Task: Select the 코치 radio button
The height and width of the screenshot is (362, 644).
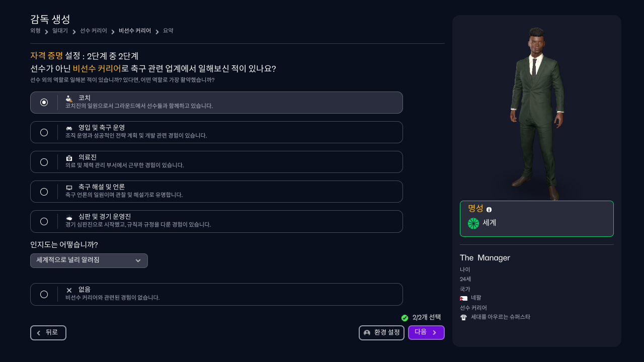Action: pos(44,103)
